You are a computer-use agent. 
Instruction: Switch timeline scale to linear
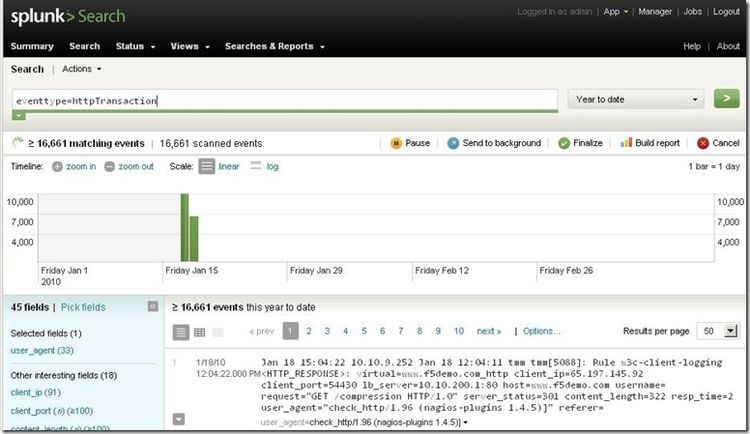pos(207,166)
